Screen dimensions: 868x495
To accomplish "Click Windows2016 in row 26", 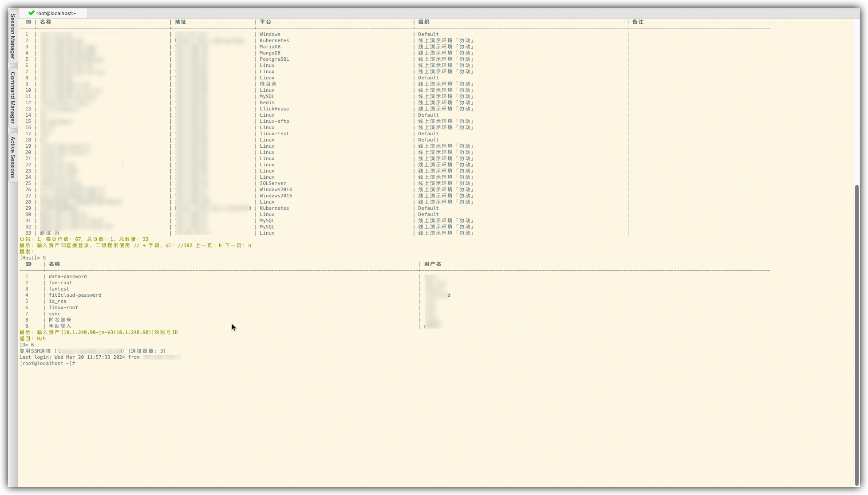I will (276, 189).
